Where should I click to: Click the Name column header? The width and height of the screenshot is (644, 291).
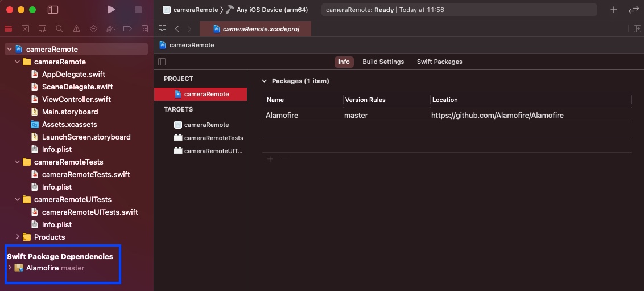tap(275, 100)
